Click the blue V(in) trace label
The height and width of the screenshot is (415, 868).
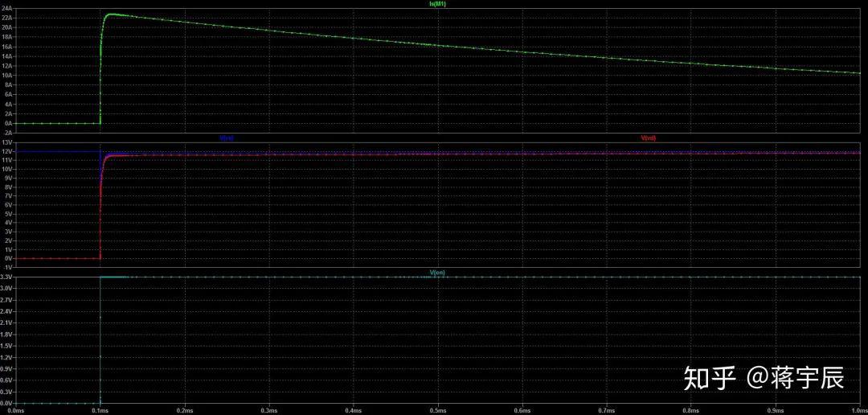pyautogui.click(x=227, y=138)
